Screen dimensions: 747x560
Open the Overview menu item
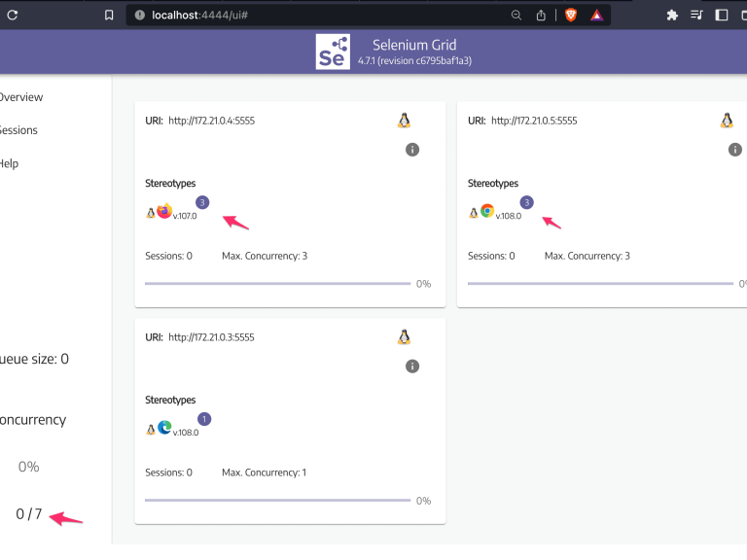coord(19,97)
